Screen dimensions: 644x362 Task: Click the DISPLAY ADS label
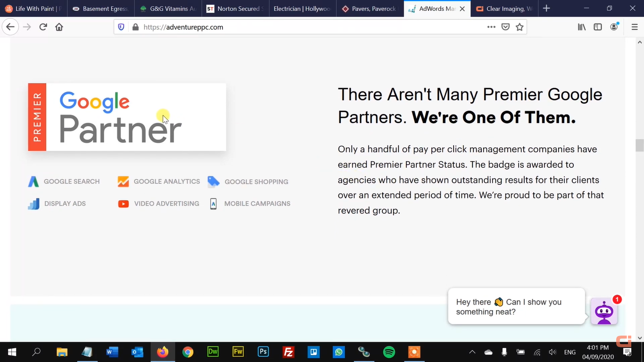pos(65,204)
